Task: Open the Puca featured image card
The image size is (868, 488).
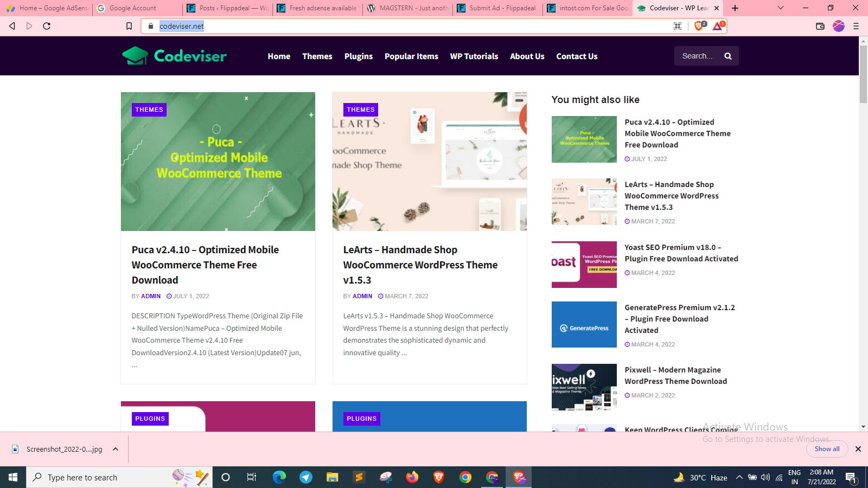Action: coord(218,162)
